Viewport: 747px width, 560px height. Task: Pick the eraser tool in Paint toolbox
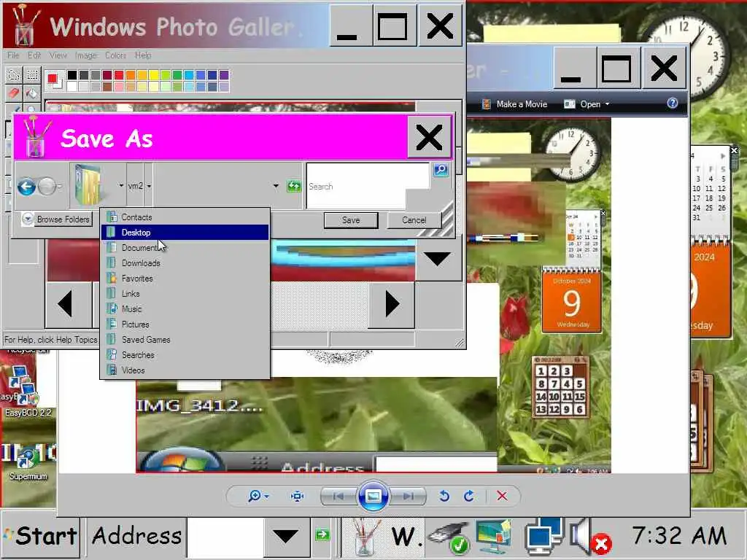(x=14, y=93)
